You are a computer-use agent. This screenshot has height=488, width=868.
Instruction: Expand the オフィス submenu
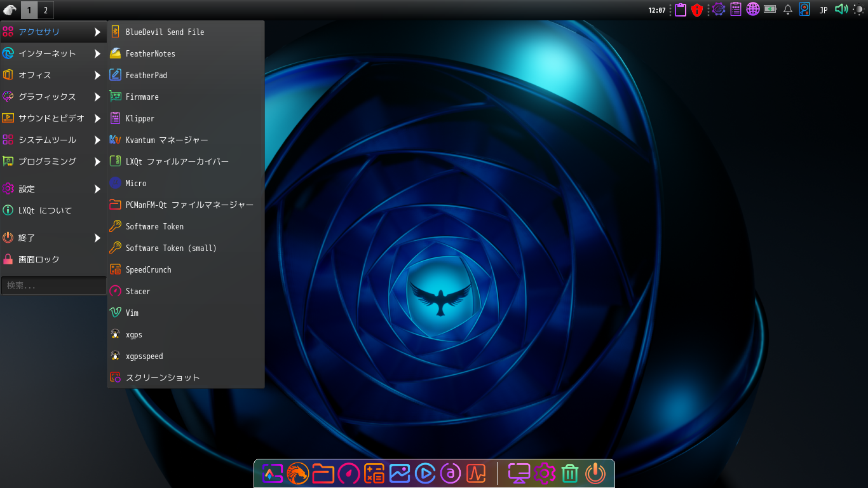97,75
